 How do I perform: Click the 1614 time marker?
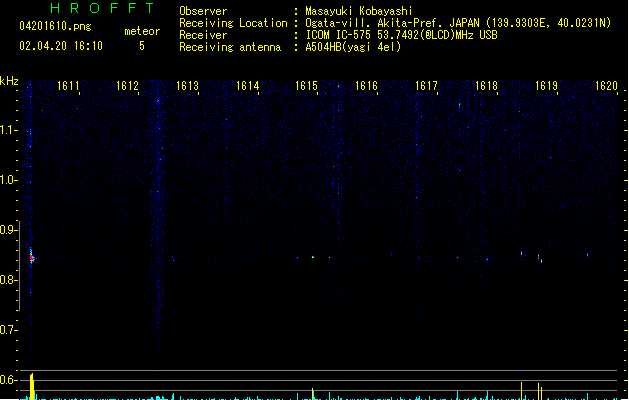click(248, 86)
